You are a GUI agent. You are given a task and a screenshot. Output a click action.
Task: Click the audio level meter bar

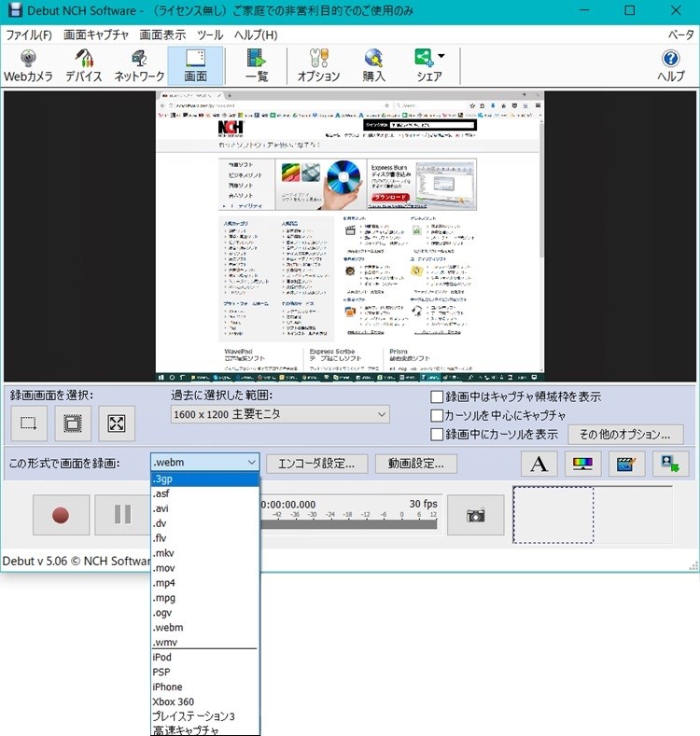pos(348,525)
